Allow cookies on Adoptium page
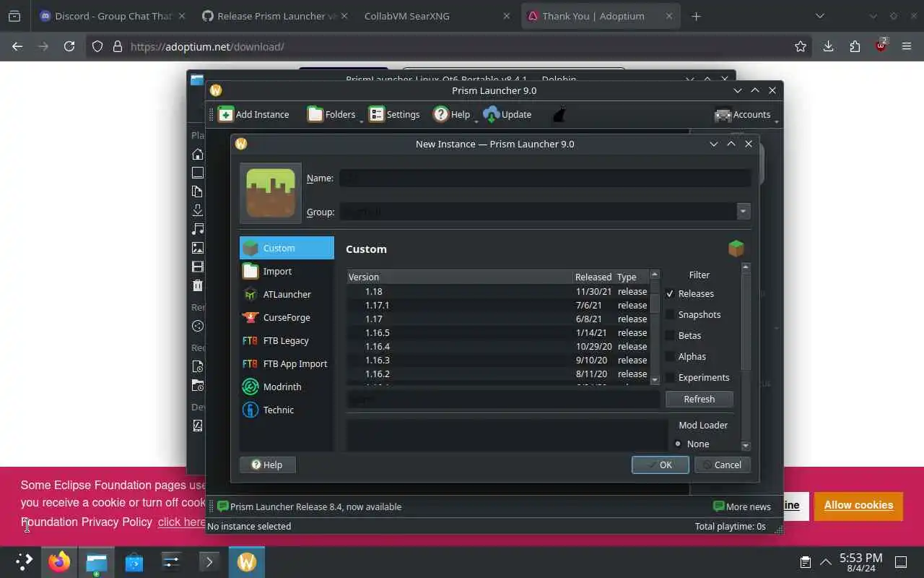The image size is (924, 578). coord(858,505)
